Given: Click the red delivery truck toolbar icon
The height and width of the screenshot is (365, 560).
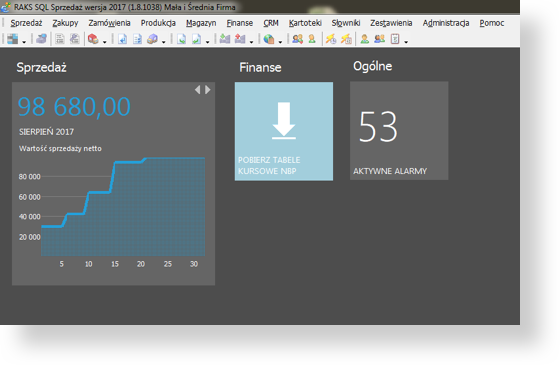Looking at the screenshot, I should coord(93,39).
